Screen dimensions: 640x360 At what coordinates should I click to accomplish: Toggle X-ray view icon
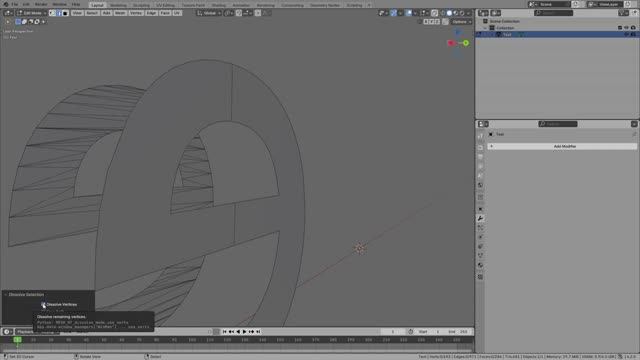(434, 13)
